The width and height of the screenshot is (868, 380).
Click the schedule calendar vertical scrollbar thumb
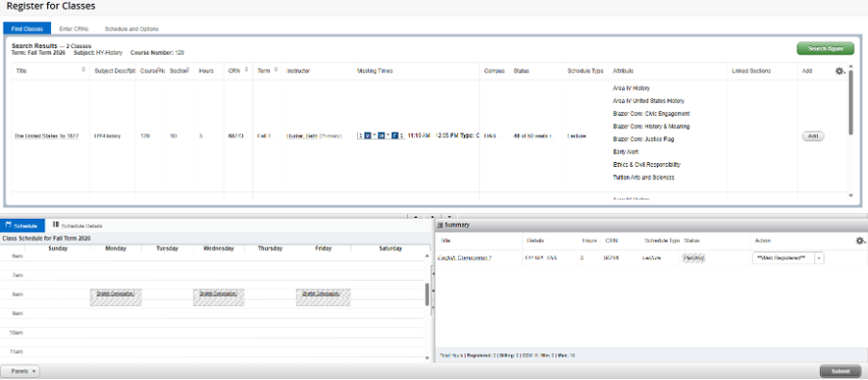(x=427, y=295)
